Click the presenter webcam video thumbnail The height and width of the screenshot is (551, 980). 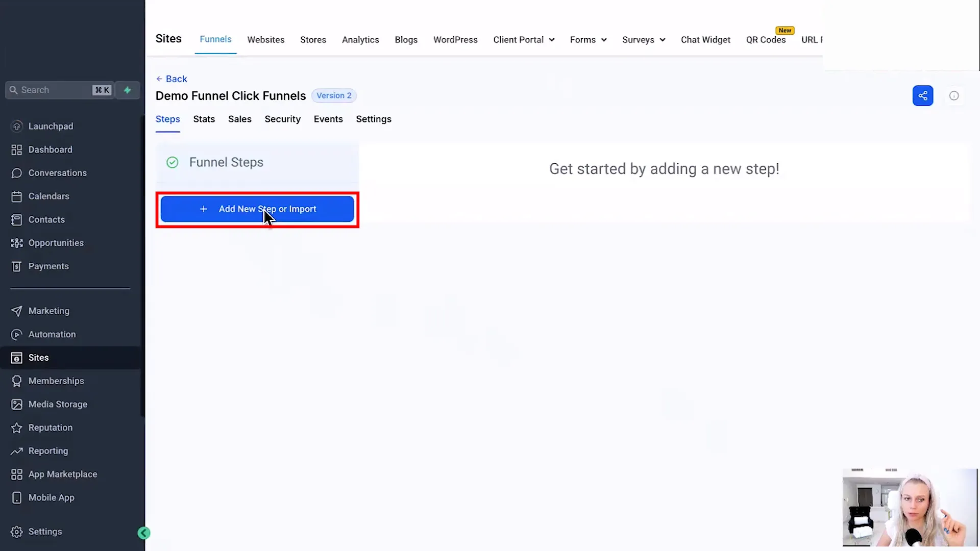tap(910, 508)
